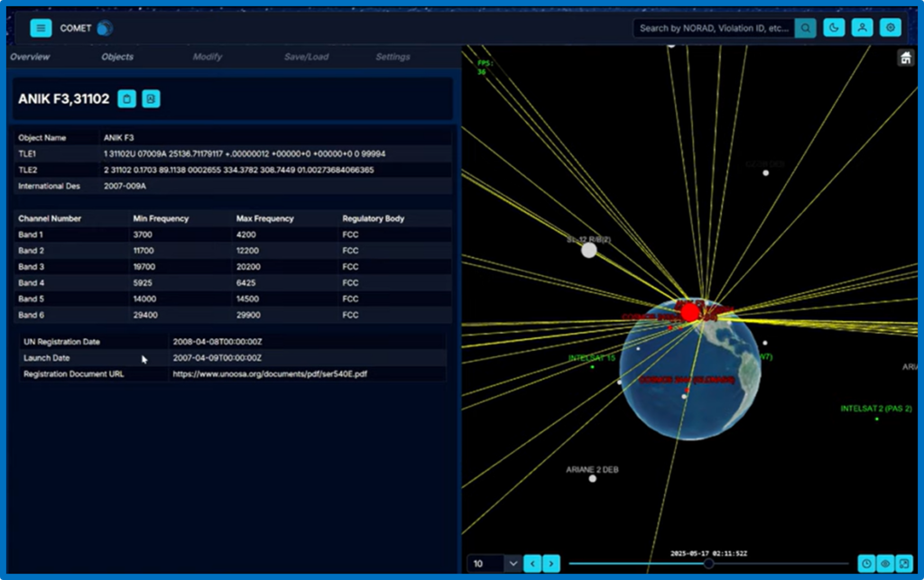Switch to the Overview tab

30,57
